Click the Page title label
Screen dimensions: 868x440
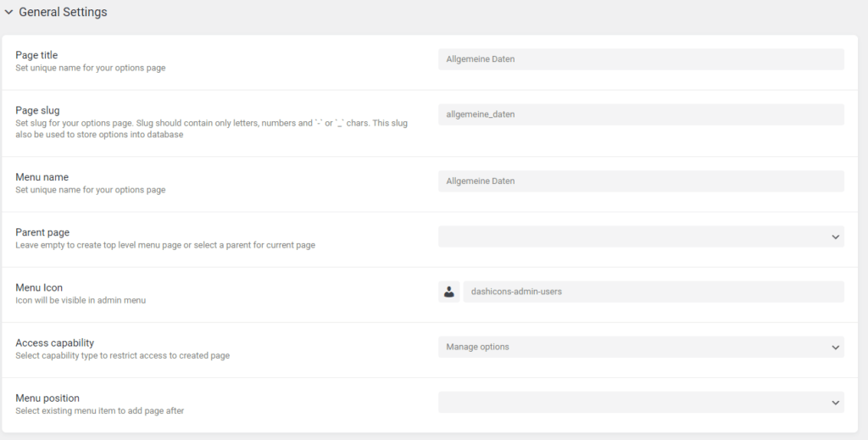point(36,55)
